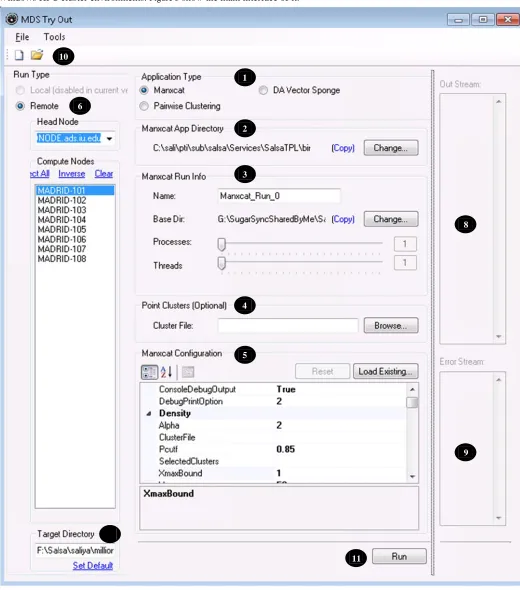
Task: Clear the compute nodes selection
Action: coord(104,174)
